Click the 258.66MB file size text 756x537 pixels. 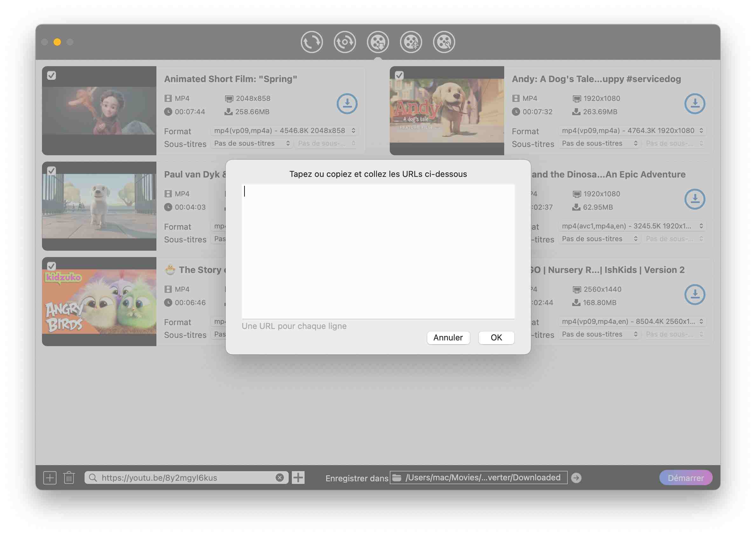click(252, 112)
